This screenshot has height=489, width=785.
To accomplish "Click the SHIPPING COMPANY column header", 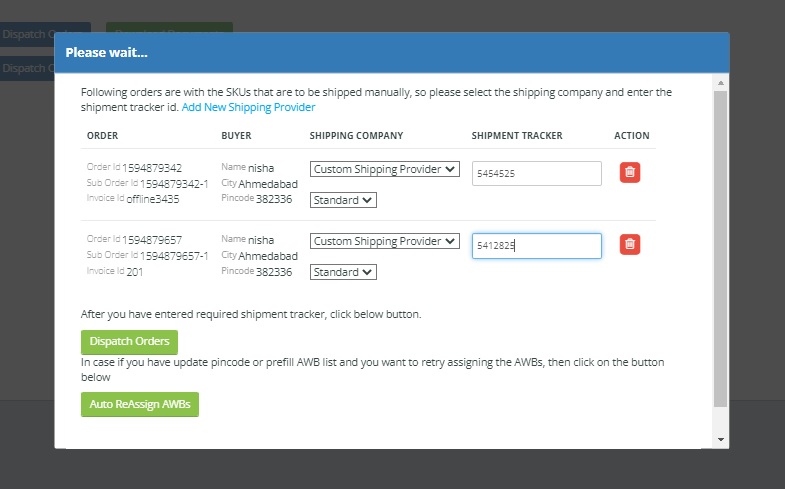I will coord(356,136).
